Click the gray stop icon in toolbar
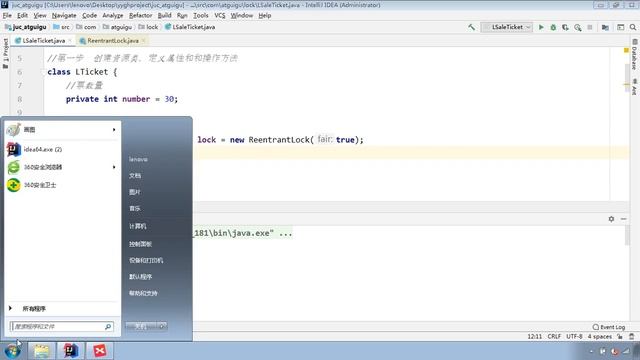The width and height of the screenshot is (640, 360). (590, 27)
